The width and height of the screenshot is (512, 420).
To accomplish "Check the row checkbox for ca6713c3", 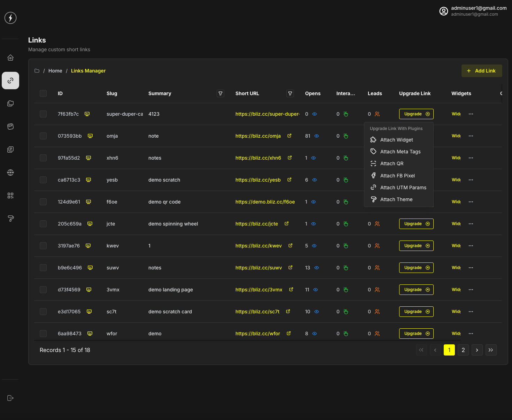I will (43, 180).
